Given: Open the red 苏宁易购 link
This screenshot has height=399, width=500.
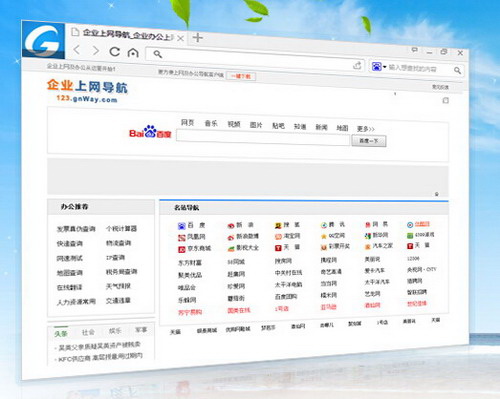Looking at the screenshot, I should (x=190, y=312).
